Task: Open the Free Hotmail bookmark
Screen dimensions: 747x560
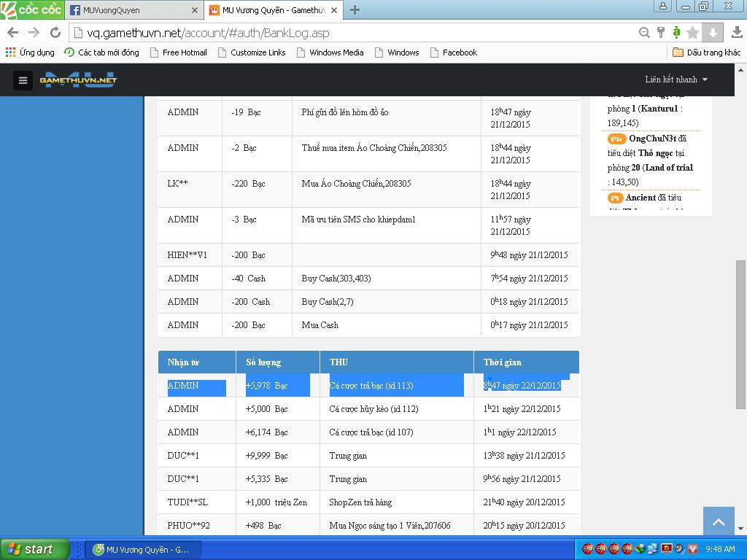Action: click(x=179, y=52)
